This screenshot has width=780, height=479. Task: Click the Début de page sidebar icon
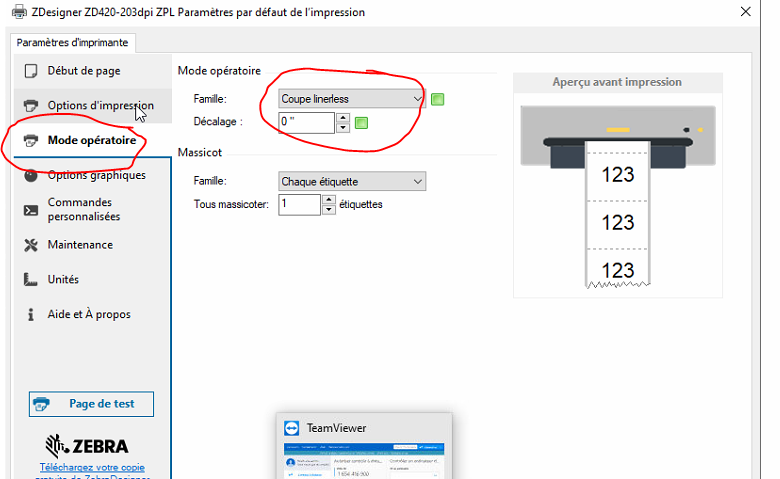[x=30, y=71]
